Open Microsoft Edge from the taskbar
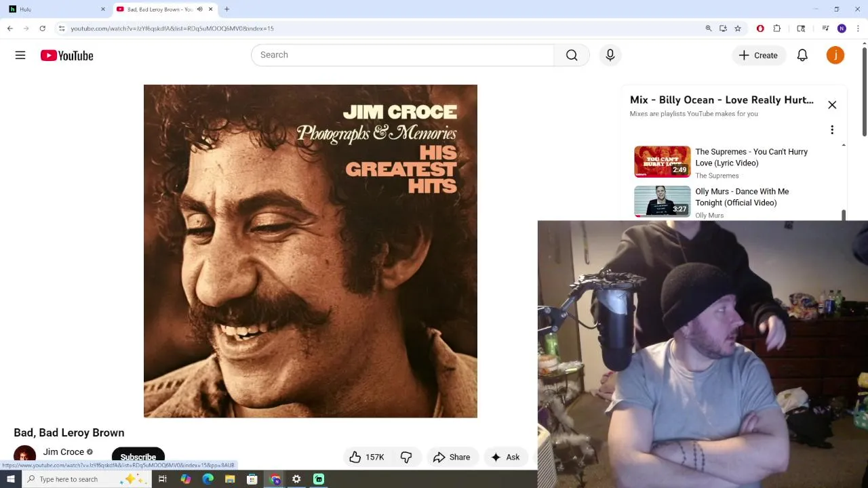 point(208,479)
